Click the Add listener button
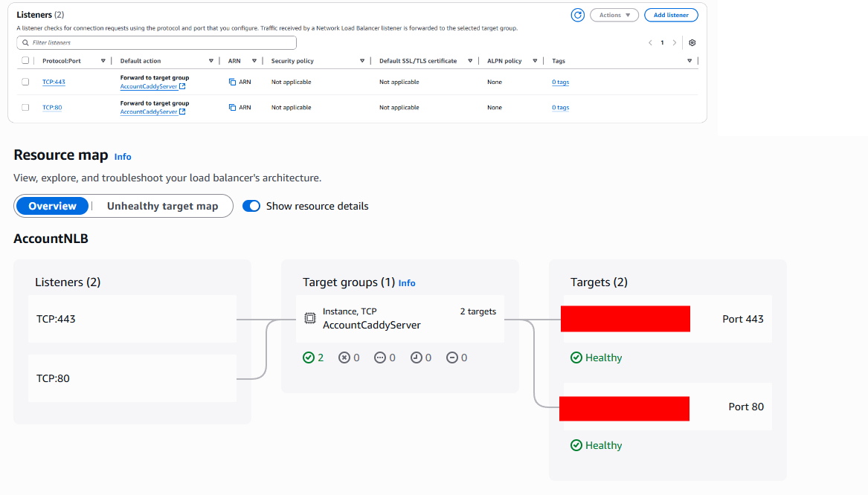The height and width of the screenshot is (495, 868). tap(670, 15)
